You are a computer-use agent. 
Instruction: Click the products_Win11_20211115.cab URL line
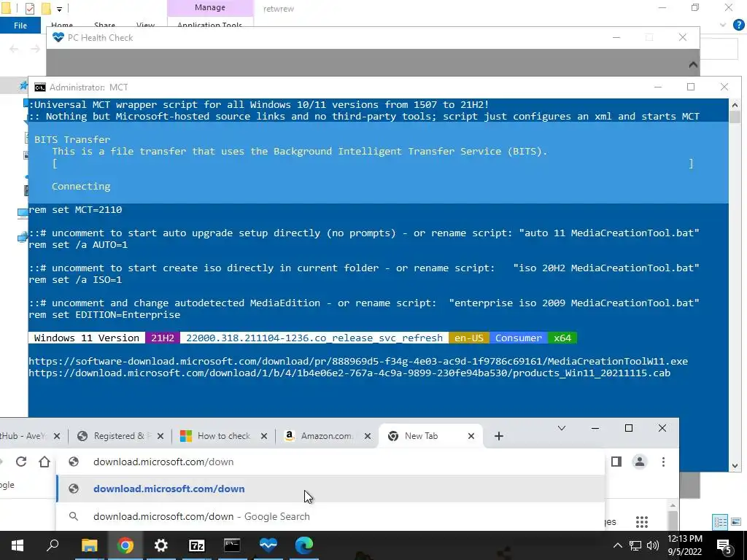pos(349,373)
